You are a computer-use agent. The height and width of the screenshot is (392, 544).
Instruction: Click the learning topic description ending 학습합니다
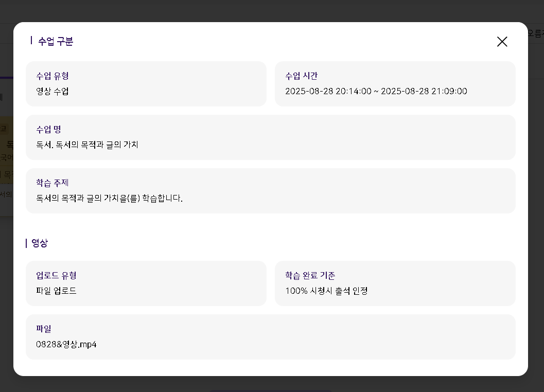tap(109, 199)
